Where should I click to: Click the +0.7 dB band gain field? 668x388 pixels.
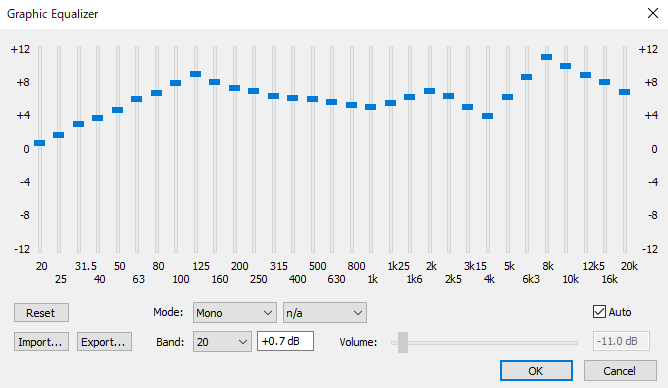pyautogui.click(x=285, y=342)
